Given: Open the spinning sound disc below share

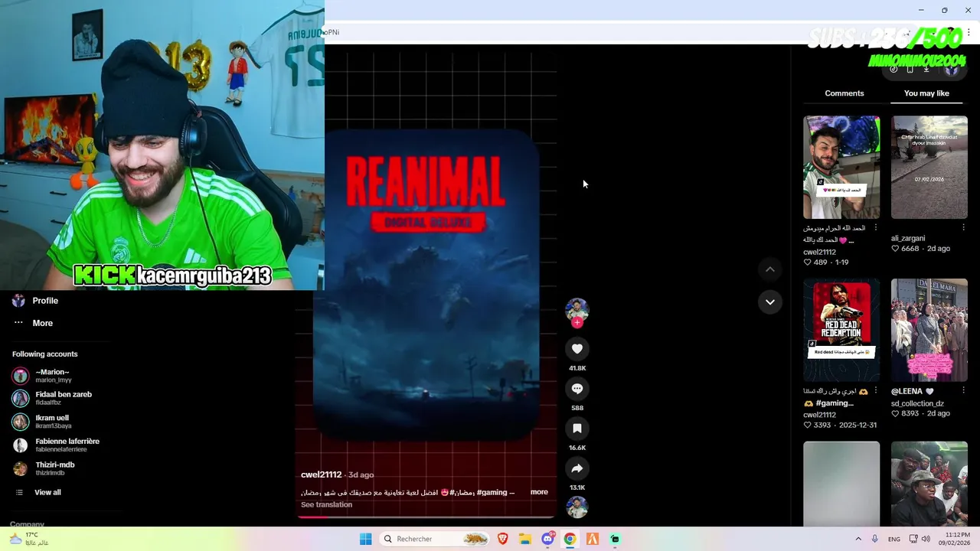Looking at the screenshot, I should 577,507.
